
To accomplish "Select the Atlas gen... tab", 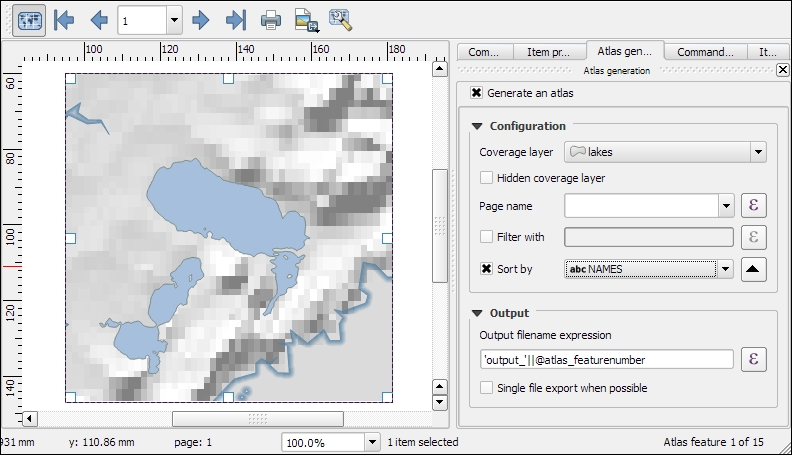I will coord(625,51).
